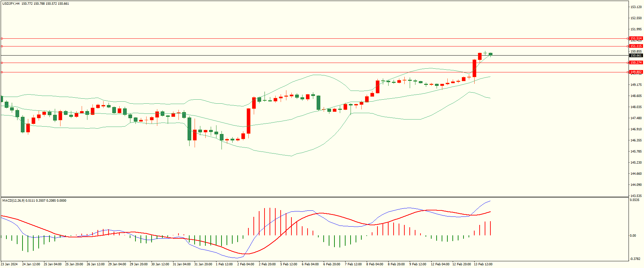Grab the left handle of the 151.115 line
The width and height of the screenshot is (644, 268).
point(2,46)
